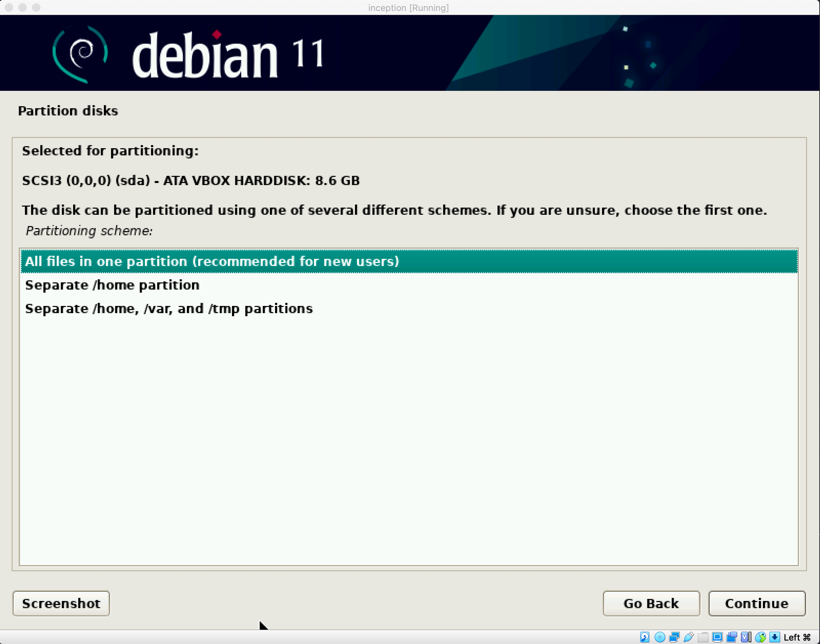Open the network adapters status icon

pos(674,637)
